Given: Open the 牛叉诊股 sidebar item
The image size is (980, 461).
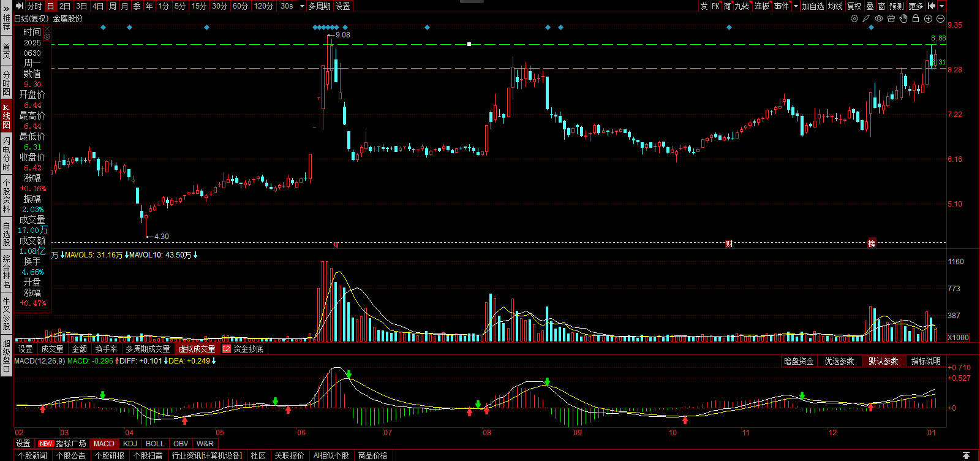Looking at the screenshot, I should coord(6,314).
